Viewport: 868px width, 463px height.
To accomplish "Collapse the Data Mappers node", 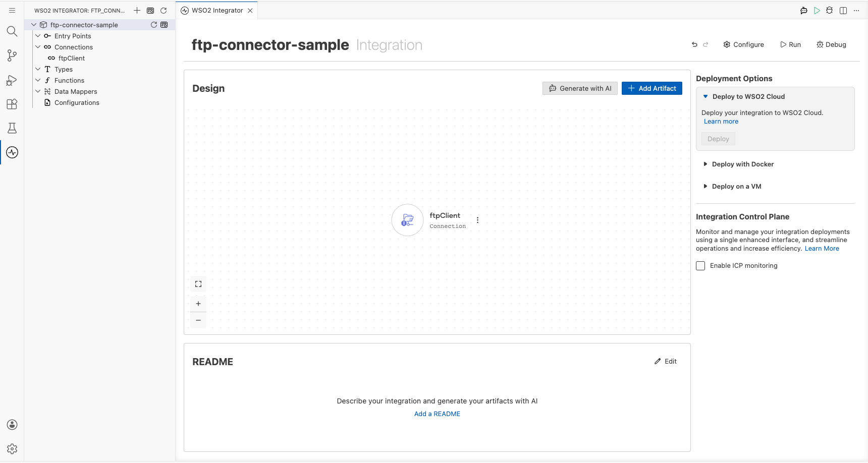I will (38, 91).
